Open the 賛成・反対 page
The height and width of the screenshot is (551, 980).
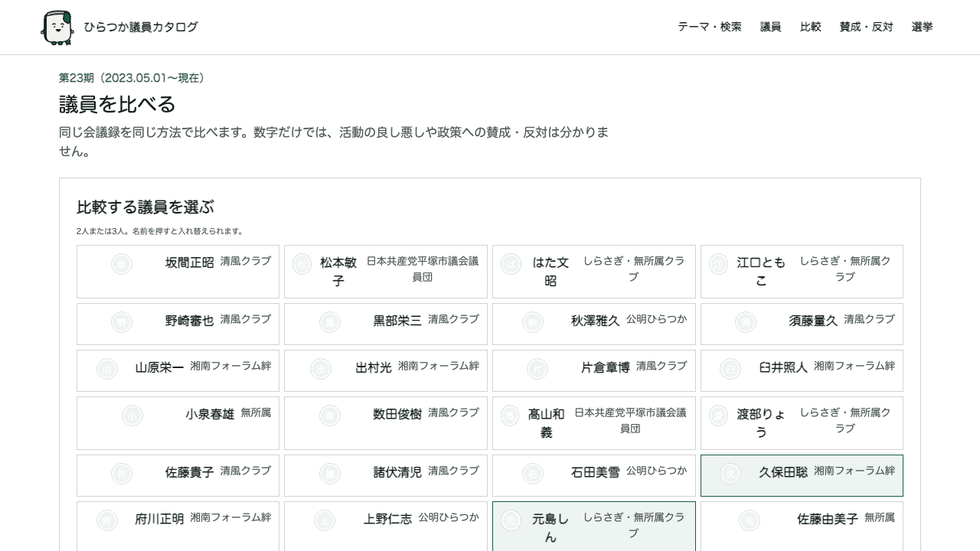[x=867, y=27]
